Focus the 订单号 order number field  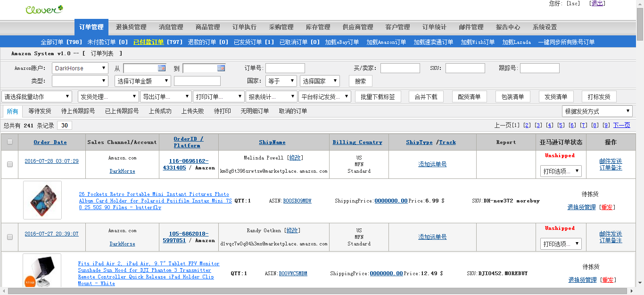[x=285, y=68]
